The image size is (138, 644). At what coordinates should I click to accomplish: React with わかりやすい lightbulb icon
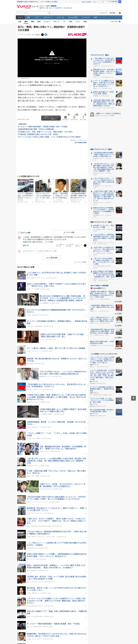(x=74, y=117)
